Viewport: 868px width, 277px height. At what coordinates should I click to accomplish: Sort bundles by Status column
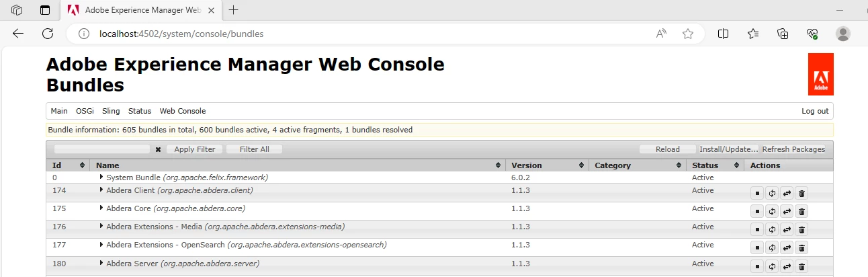715,165
